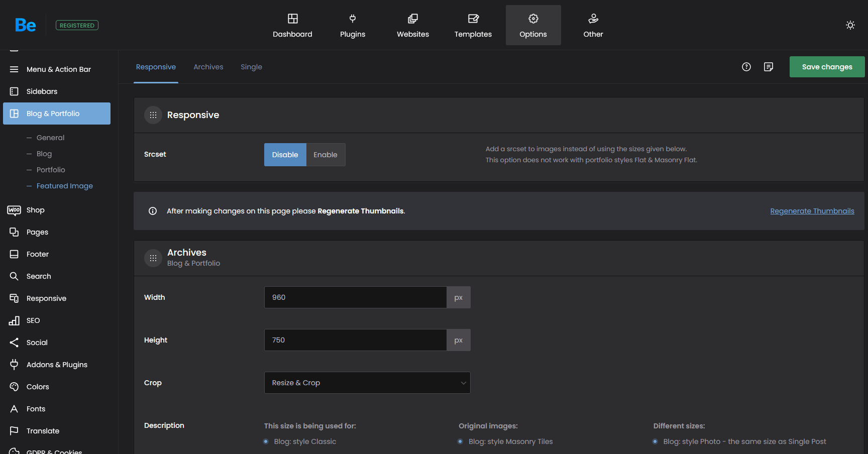Open Plugins plug icon in top navigation
868x454 pixels.
point(353,19)
